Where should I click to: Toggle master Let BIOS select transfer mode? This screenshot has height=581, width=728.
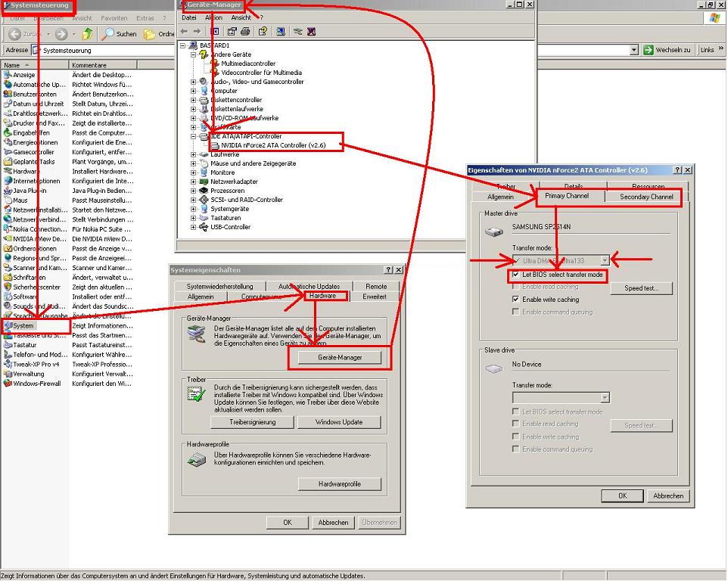click(516, 275)
